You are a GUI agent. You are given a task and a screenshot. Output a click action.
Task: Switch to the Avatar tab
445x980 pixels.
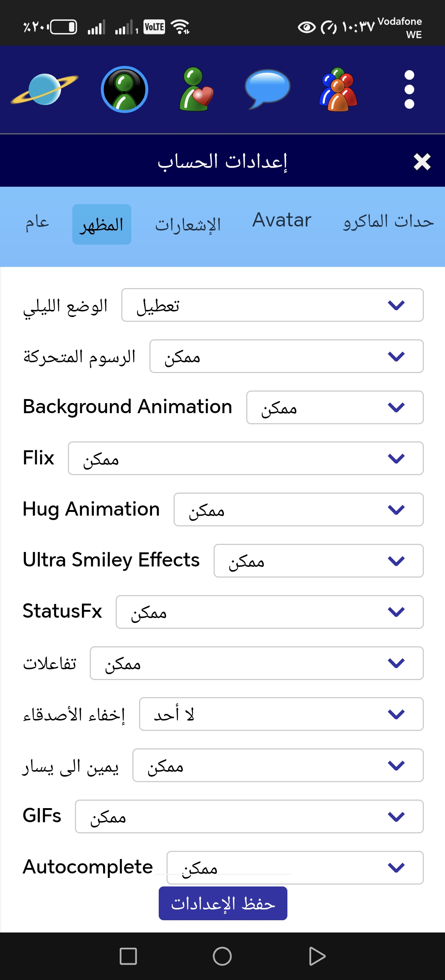(281, 220)
